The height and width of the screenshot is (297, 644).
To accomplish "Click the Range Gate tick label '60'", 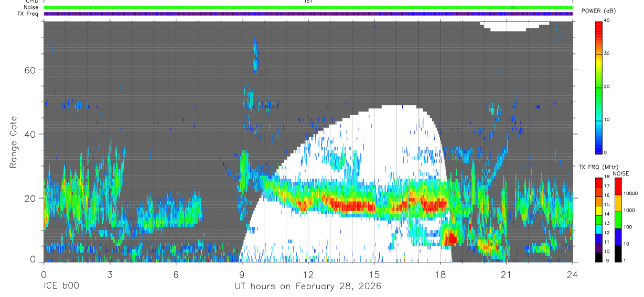I will pos(30,70).
